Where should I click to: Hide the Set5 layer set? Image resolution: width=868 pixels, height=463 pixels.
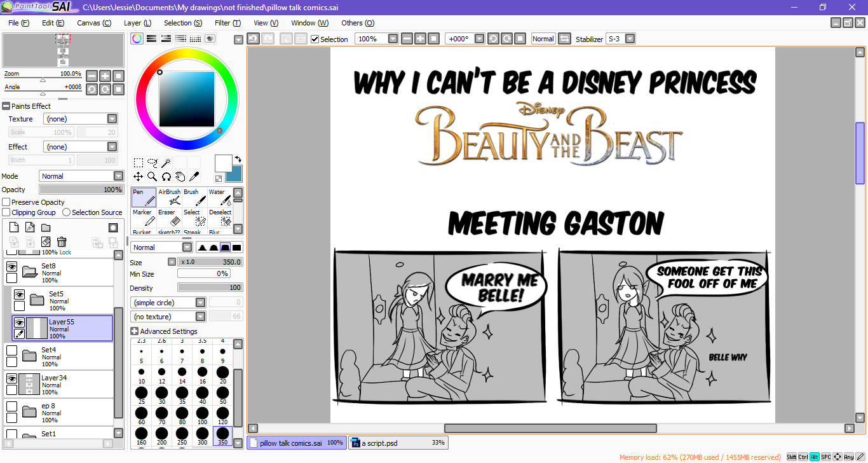[19, 295]
